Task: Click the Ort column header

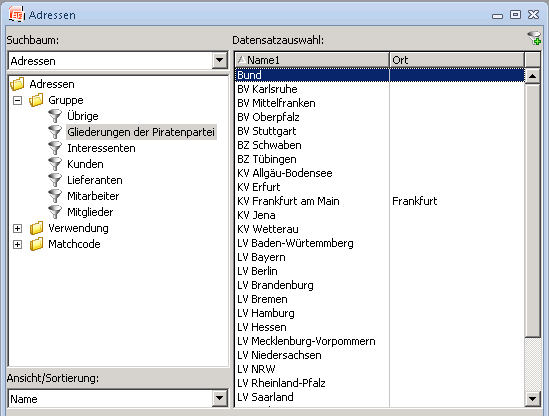Action: click(457, 60)
